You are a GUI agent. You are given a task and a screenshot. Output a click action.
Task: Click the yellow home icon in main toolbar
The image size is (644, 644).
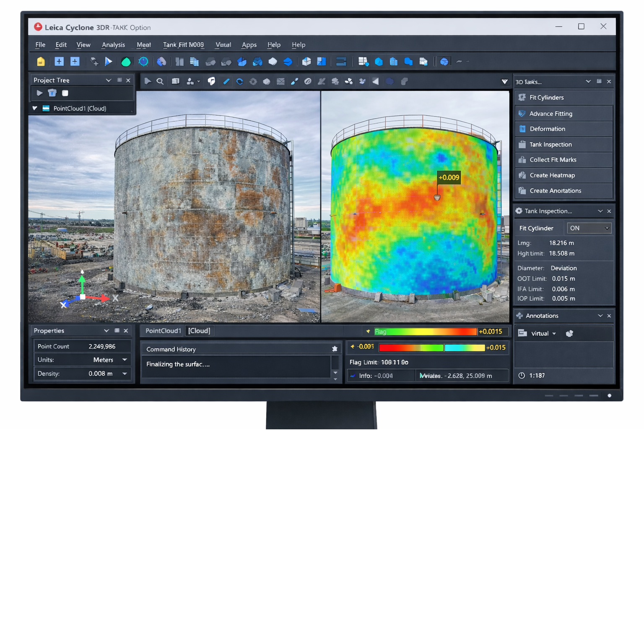point(41,62)
